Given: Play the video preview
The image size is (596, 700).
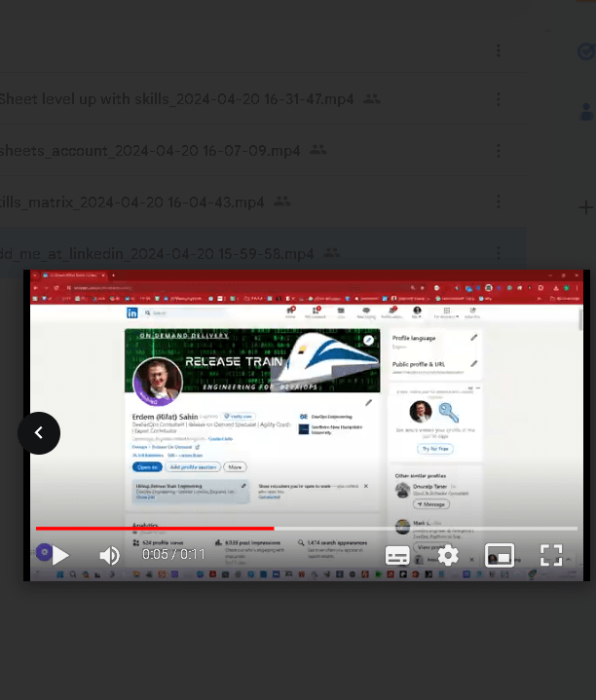Looking at the screenshot, I should (x=60, y=555).
